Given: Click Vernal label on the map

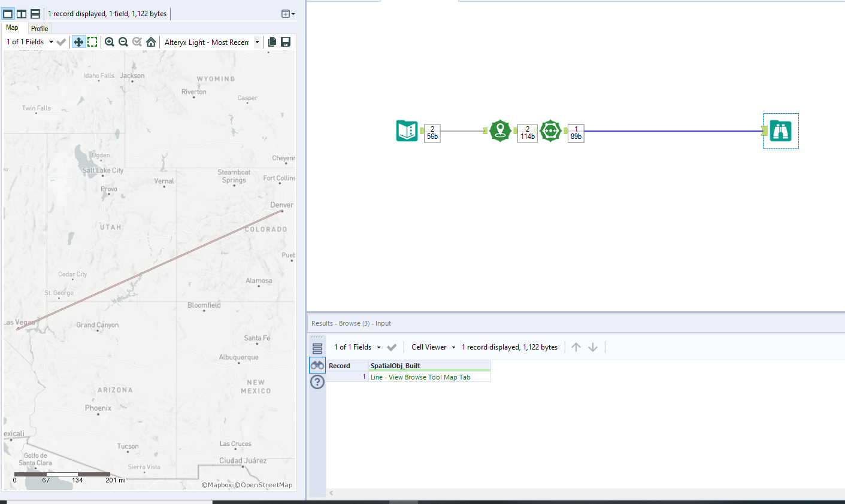Looking at the screenshot, I should (x=164, y=181).
